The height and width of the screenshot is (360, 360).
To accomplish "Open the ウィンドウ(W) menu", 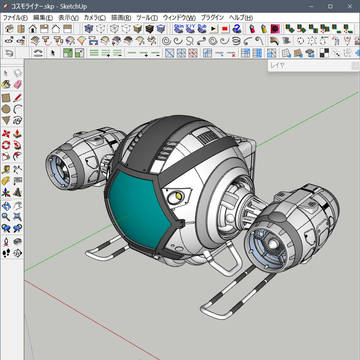I will (179, 18).
